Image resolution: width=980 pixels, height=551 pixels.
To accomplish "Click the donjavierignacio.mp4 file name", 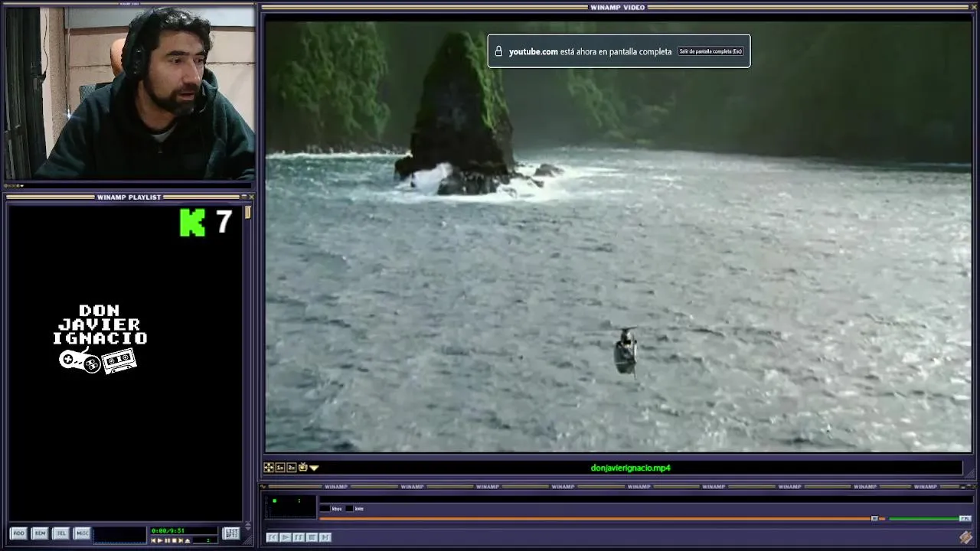I will pos(631,468).
